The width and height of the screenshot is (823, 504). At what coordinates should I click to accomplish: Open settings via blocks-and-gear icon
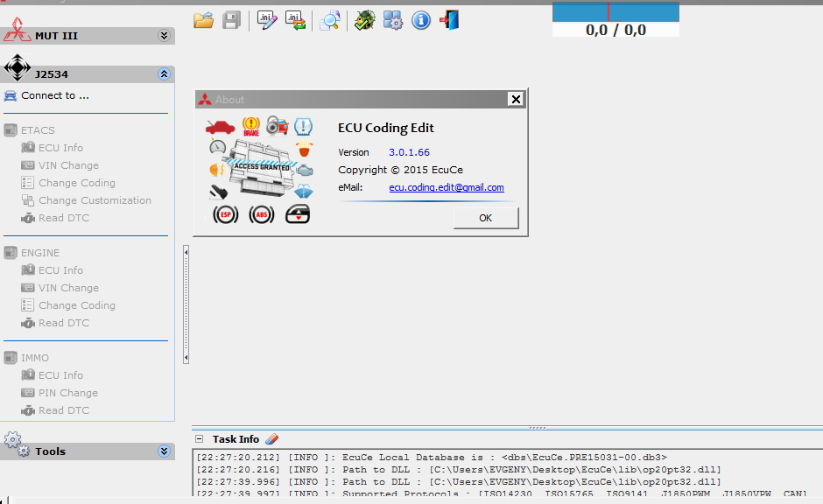coord(392,20)
